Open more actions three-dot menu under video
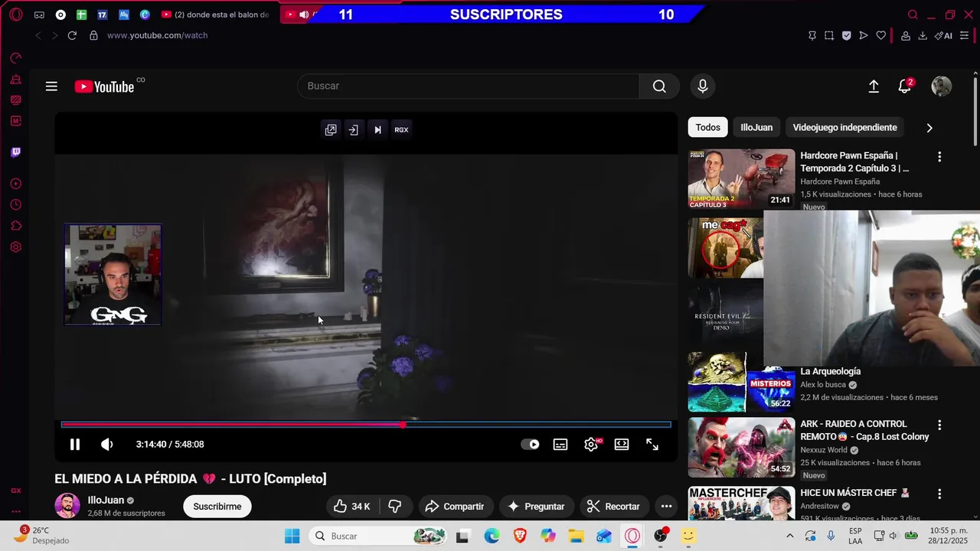Image resolution: width=980 pixels, height=551 pixels. [x=666, y=507]
